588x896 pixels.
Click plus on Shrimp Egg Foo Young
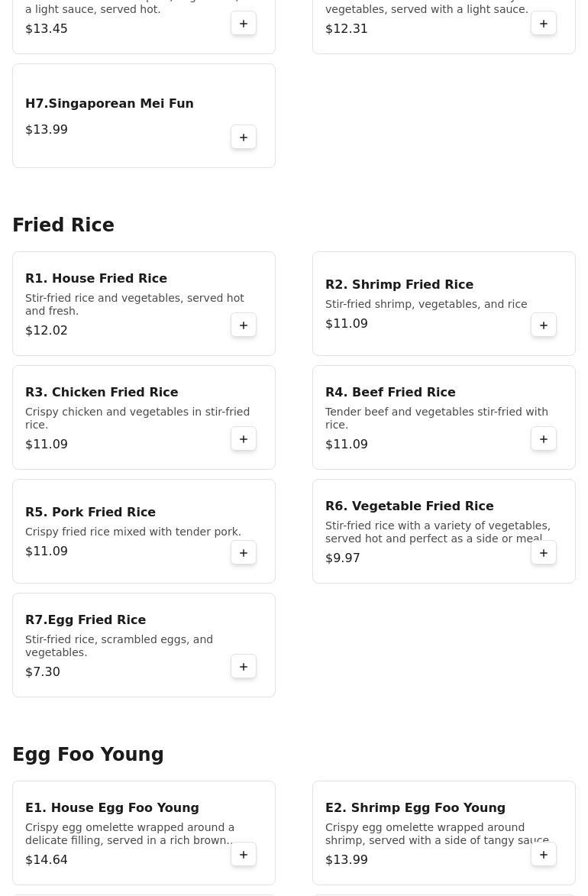(544, 855)
